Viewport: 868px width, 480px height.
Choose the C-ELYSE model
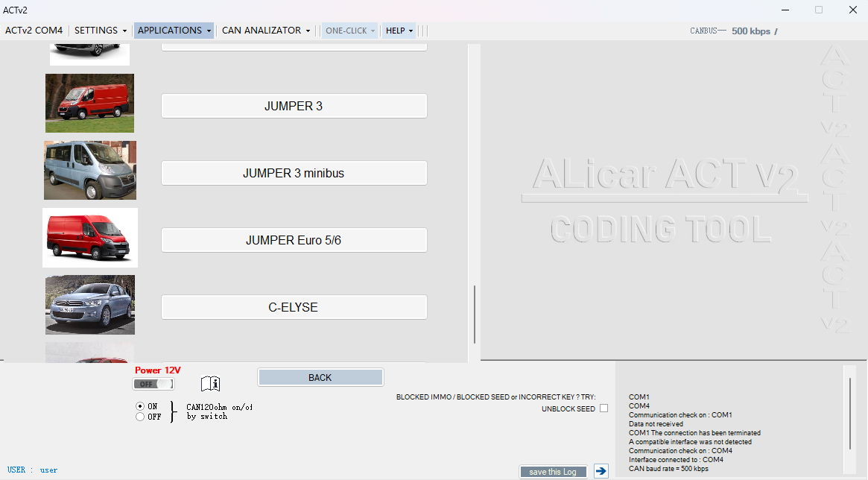click(294, 306)
